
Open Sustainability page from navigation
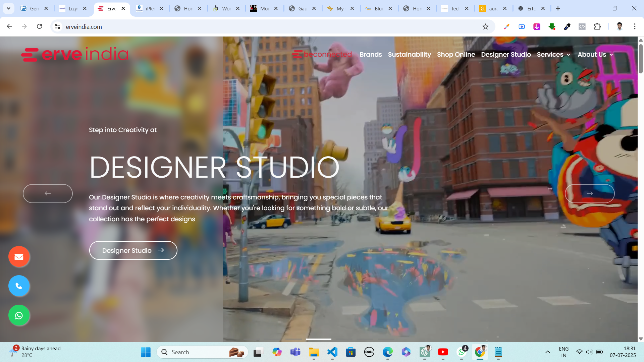click(409, 54)
